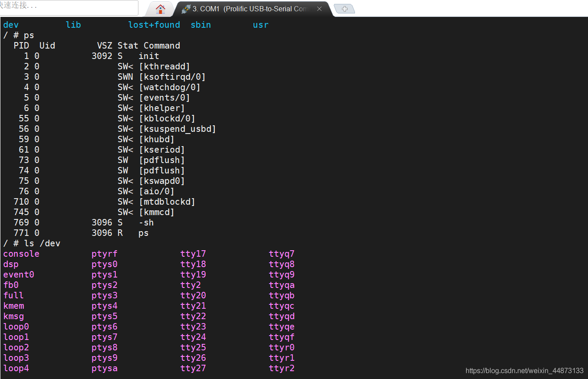Click the 'kmem' device name
The width and height of the screenshot is (588, 379).
[x=13, y=306]
